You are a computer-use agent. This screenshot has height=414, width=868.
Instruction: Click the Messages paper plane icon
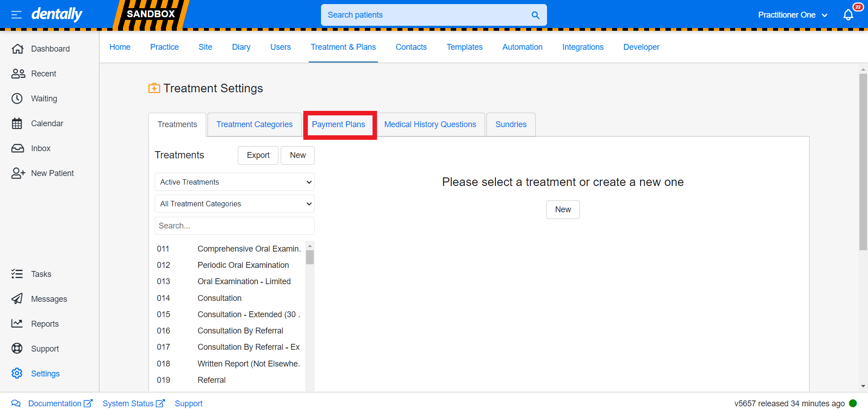click(17, 299)
